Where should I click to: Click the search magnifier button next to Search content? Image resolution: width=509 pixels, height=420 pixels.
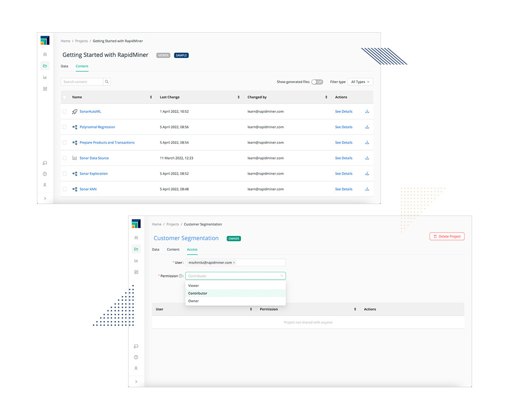(107, 82)
